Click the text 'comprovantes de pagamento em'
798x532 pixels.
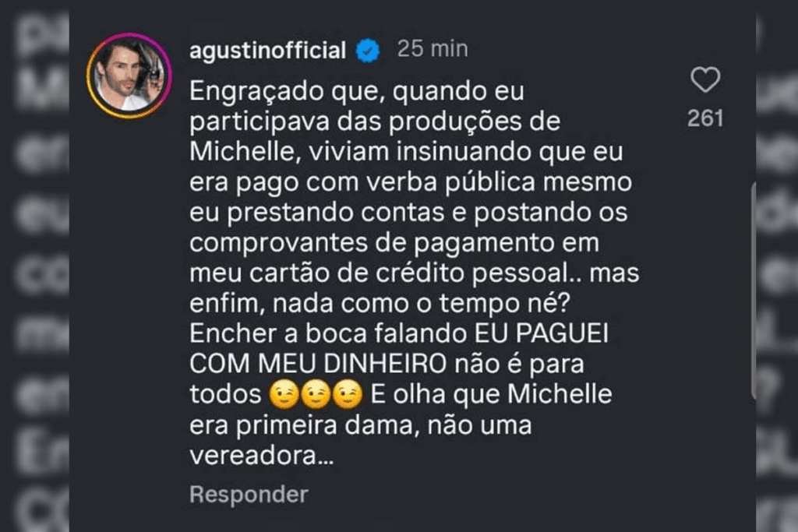(x=394, y=244)
